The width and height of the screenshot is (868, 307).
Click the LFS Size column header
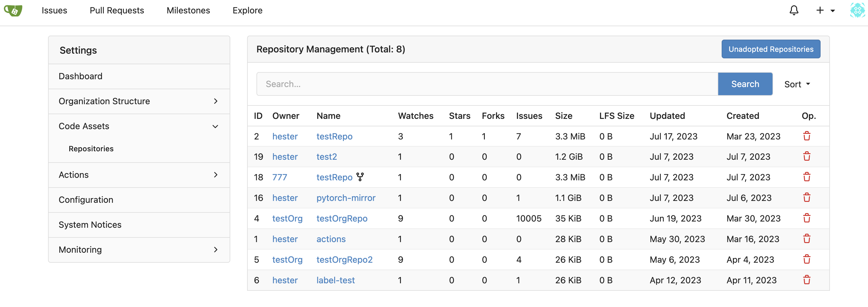click(617, 116)
